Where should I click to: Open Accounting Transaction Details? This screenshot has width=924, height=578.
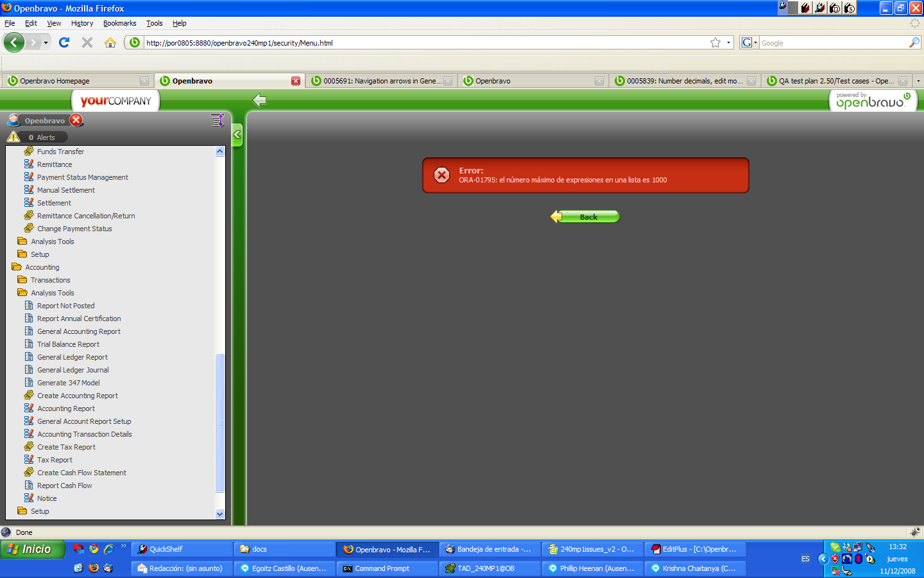(85, 434)
